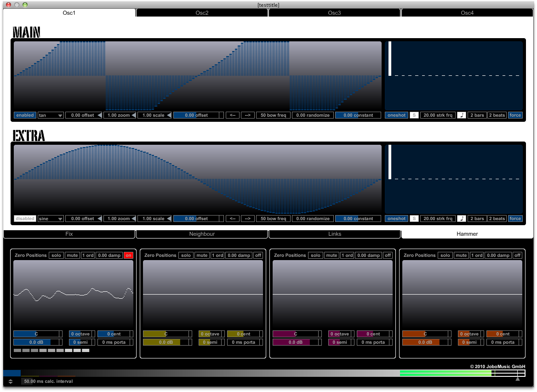537x392 pixels.
Task: Click the triangle next to MAIN zoom
Action: click(x=134, y=115)
